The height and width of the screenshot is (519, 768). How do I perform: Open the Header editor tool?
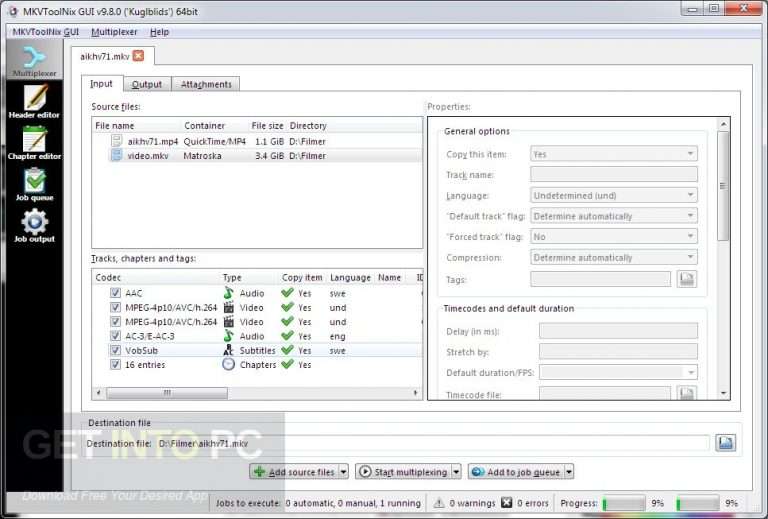(x=34, y=101)
